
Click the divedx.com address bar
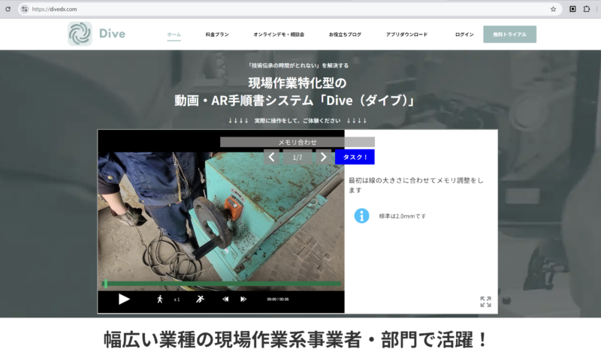(x=290, y=9)
